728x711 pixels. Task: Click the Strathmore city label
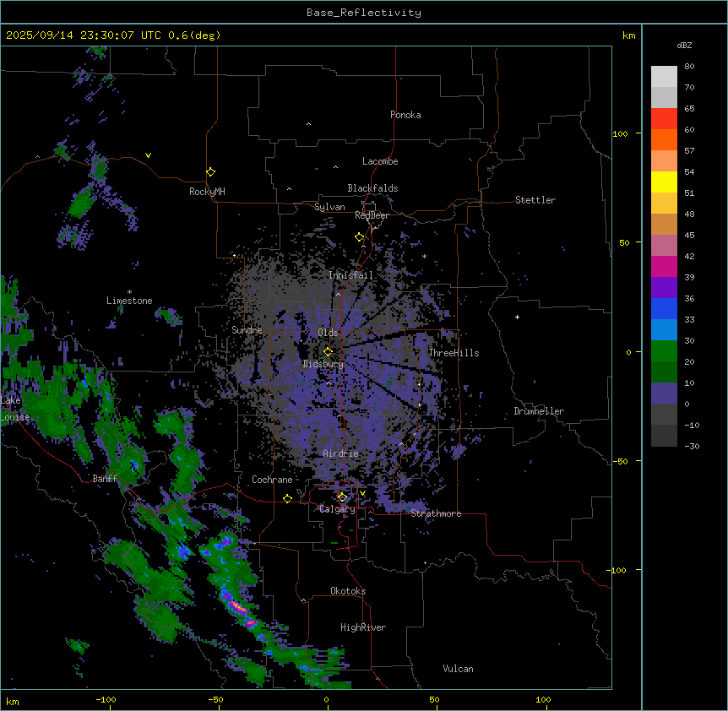436,513
